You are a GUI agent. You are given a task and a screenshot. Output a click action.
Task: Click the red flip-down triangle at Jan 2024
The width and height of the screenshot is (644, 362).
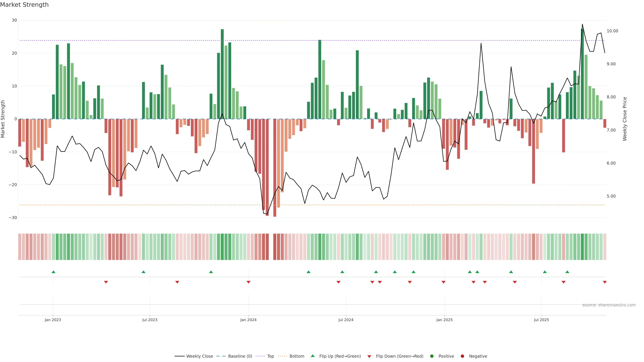[x=248, y=282]
